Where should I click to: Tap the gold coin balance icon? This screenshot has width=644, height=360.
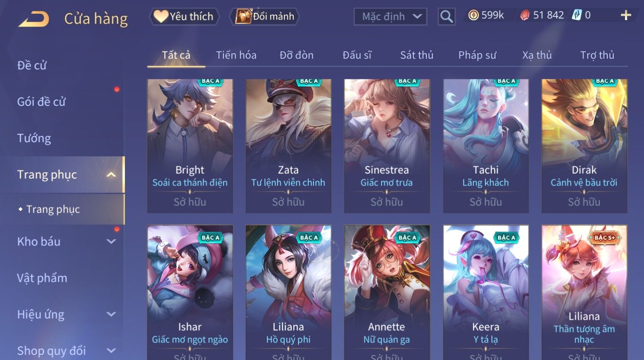pyautogui.click(x=473, y=15)
